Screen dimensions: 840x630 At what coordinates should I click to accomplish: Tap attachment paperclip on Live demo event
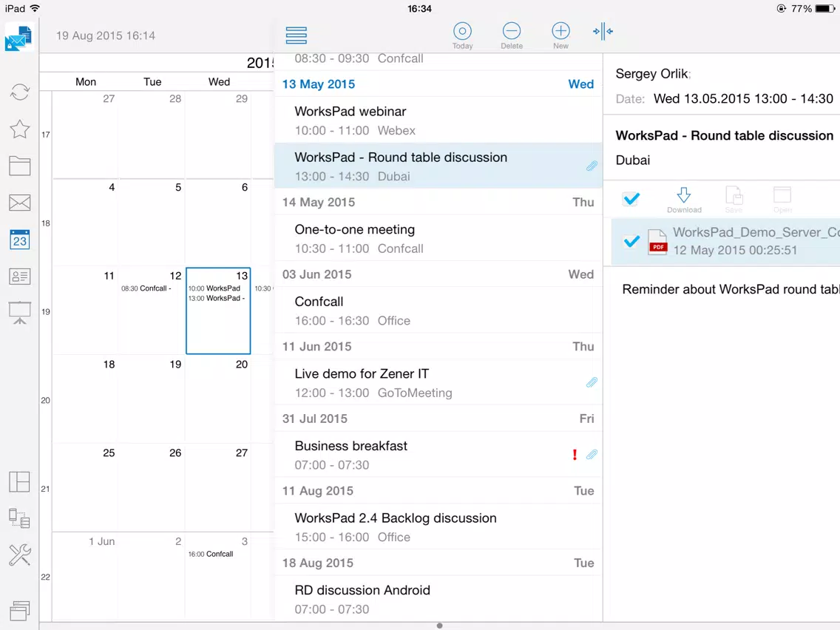coord(592,382)
